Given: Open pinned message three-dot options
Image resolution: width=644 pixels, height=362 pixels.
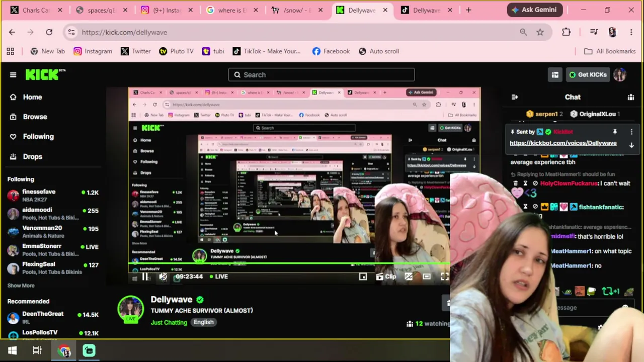Looking at the screenshot, I should point(631,132).
